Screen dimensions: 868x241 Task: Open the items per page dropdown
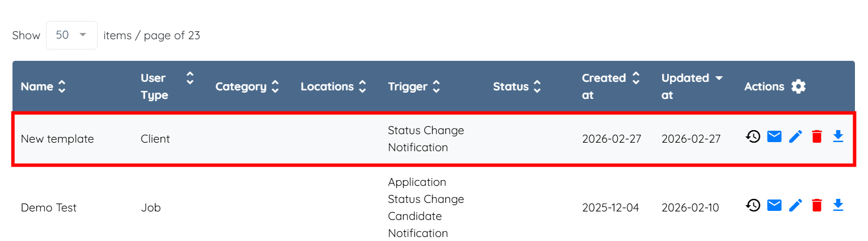(71, 35)
